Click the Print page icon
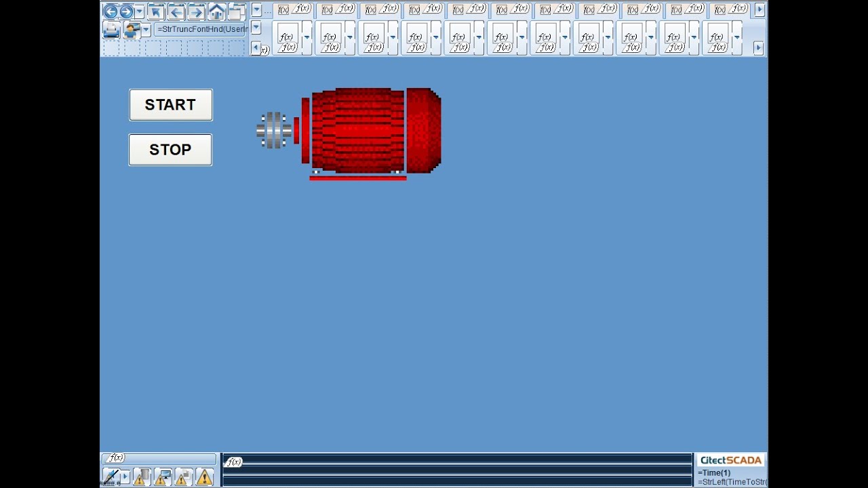This screenshot has width=868, height=488. coord(112,30)
